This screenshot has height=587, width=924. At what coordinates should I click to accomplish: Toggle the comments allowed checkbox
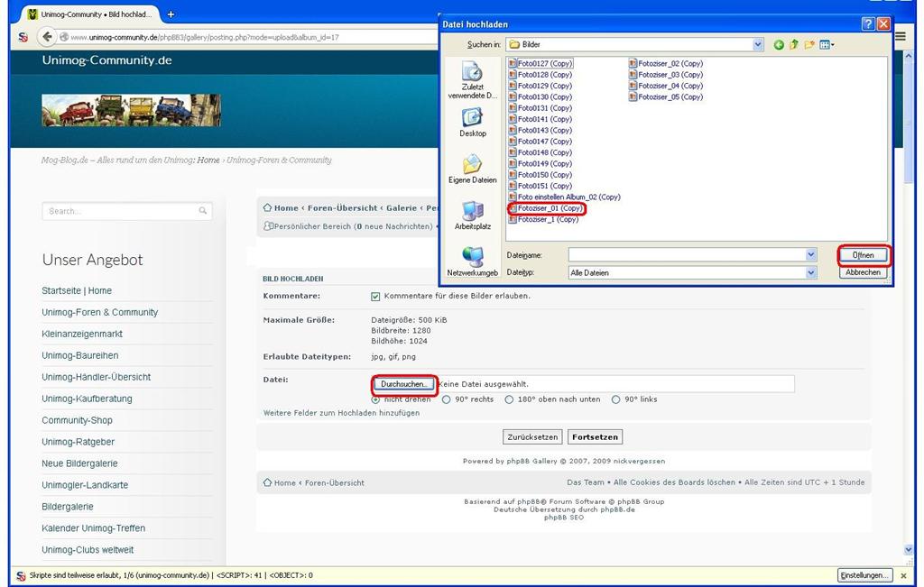(376, 296)
